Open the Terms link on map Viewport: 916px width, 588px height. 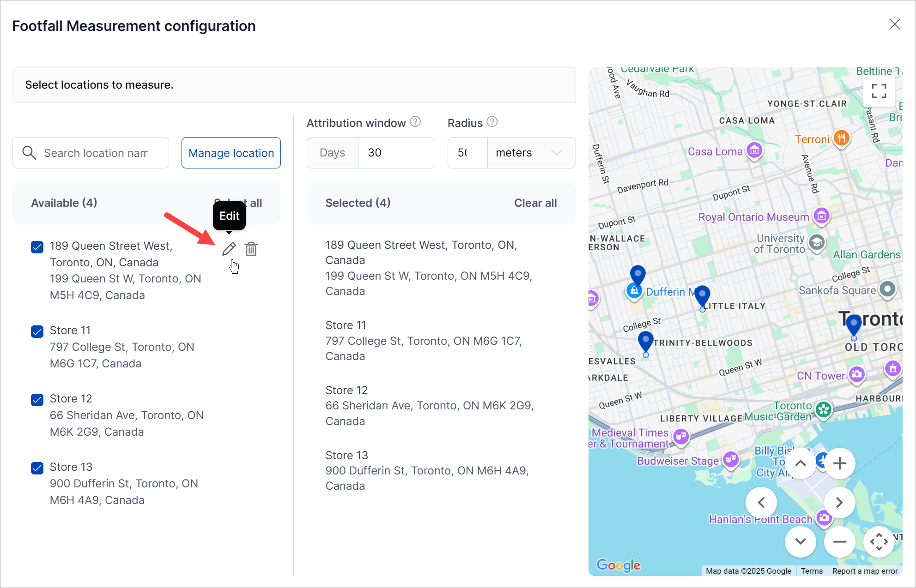click(x=811, y=571)
